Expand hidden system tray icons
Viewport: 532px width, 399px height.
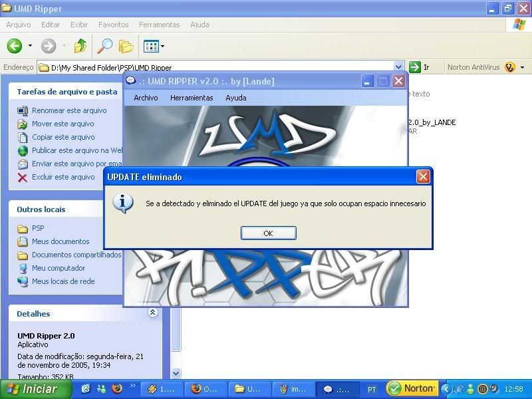click(x=446, y=389)
